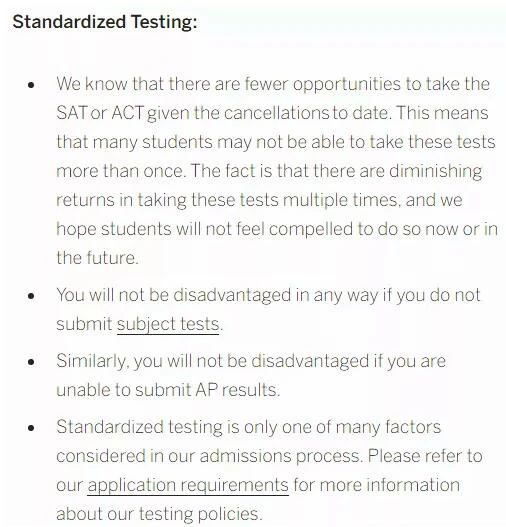Click the bullet before "We know that"

click(x=31, y=85)
